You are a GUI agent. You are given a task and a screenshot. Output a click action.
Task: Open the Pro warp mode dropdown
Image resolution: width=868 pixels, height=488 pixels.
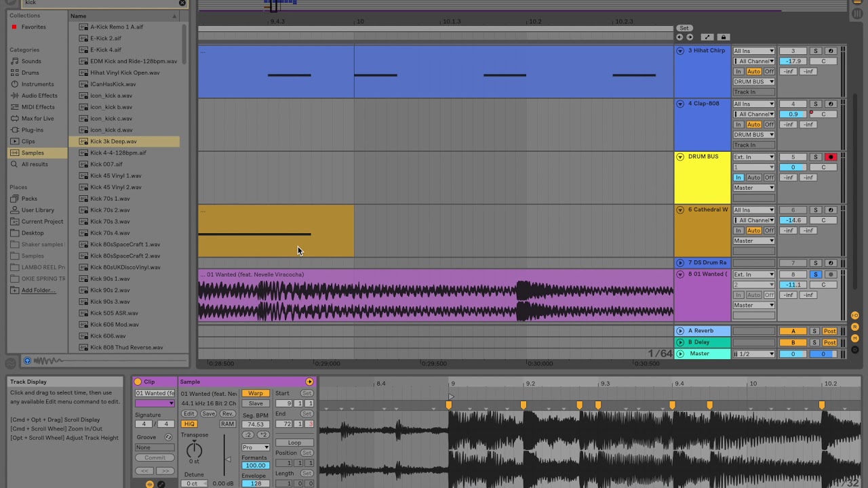point(256,447)
